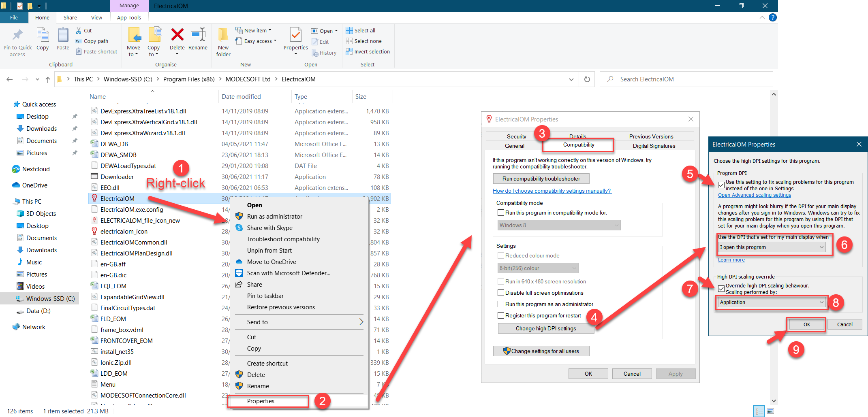Click Change high DPI settings button

point(545,328)
